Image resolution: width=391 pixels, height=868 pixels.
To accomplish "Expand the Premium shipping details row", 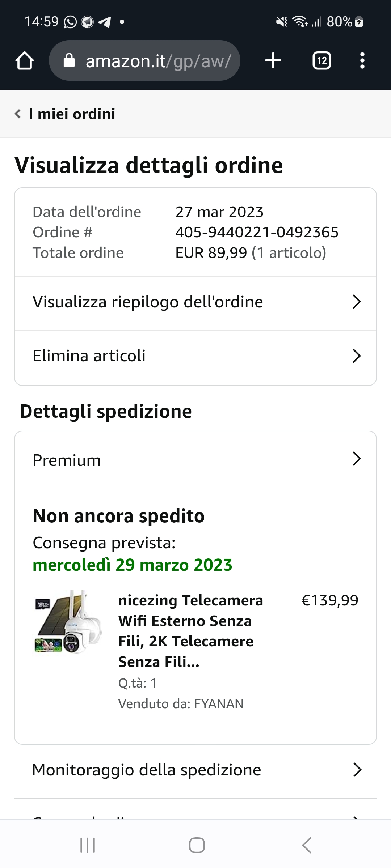I will tap(195, 460).
